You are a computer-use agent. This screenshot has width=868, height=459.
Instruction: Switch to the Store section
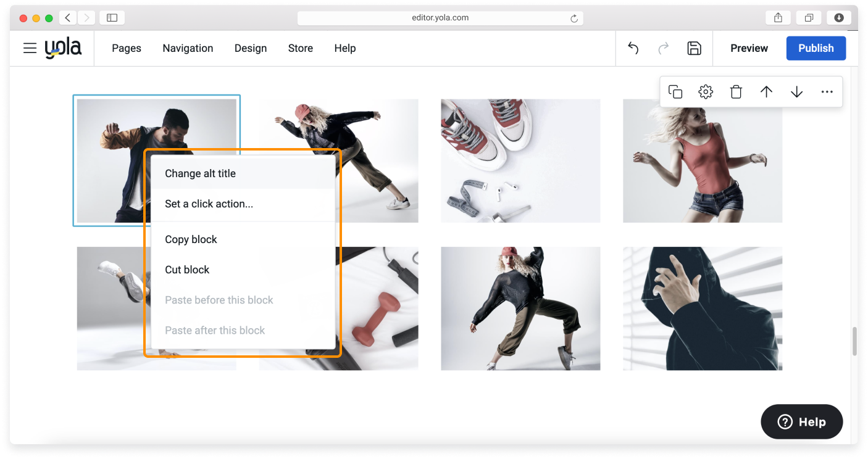301,48
